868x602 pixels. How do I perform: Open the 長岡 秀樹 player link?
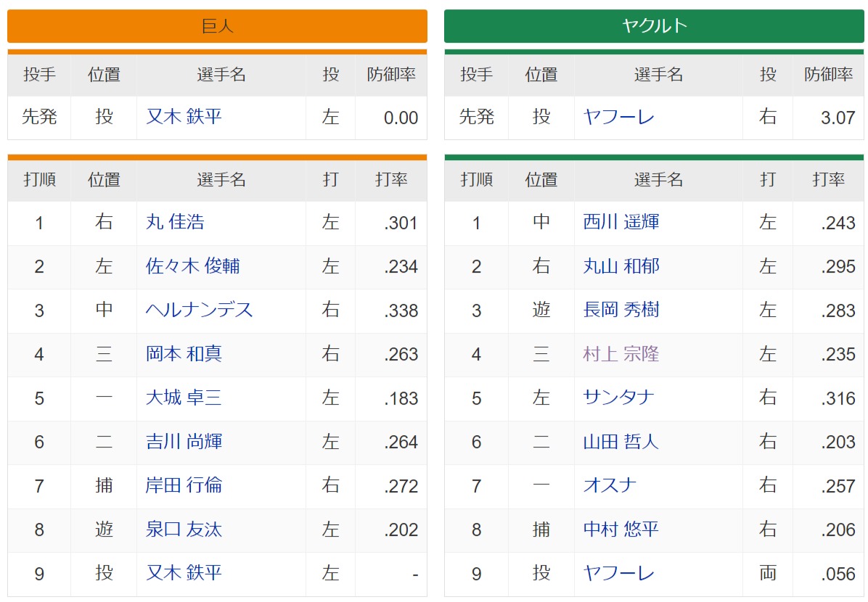[621, 310]
